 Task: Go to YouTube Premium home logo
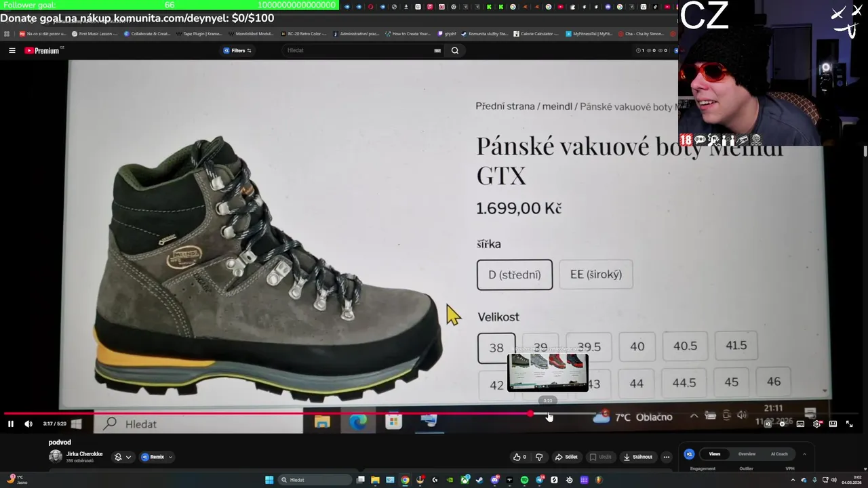pos(42,50)
